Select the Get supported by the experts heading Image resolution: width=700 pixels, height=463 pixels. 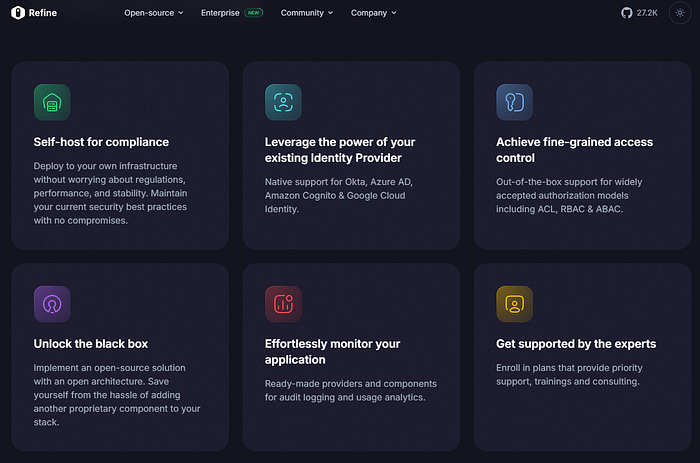(x=576, y=344)
